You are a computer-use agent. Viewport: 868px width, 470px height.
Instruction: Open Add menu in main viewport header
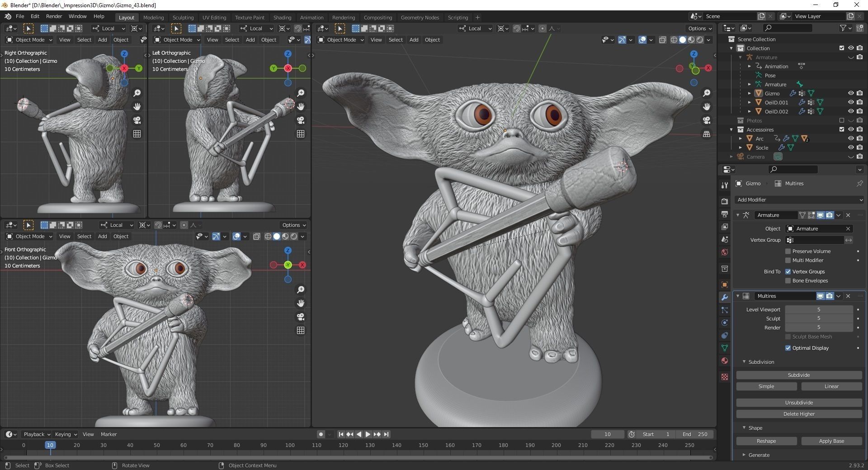coord(414,40)
